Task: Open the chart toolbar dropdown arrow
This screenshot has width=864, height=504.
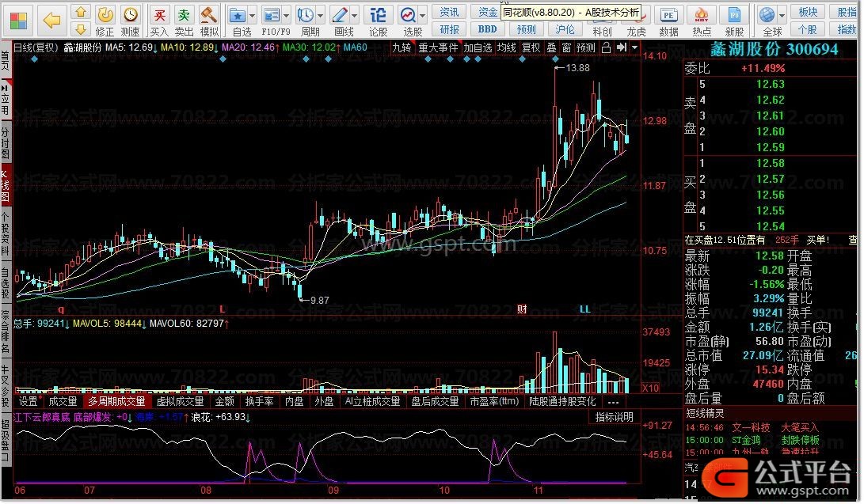Action: click(x=635, y=48)
